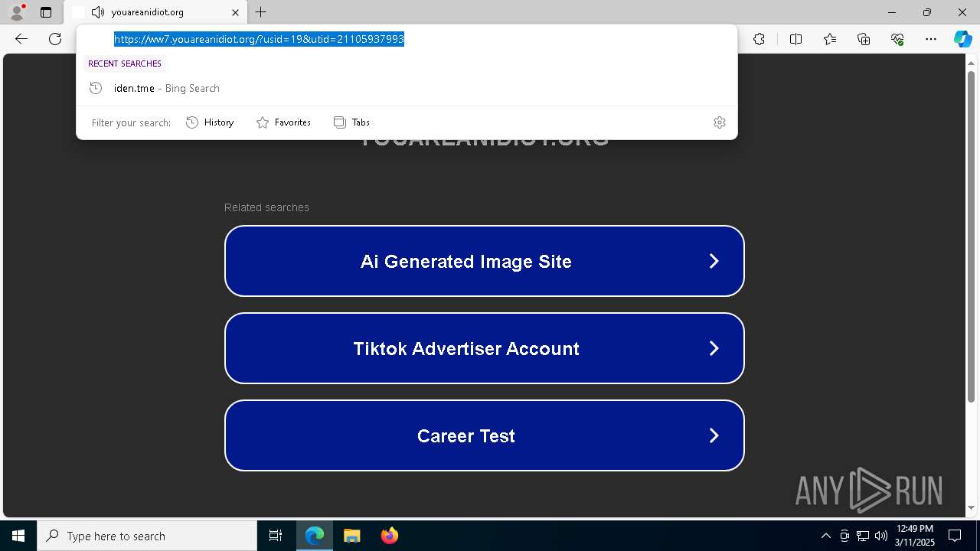The width and height of the screenshot is (980, 551).
Task: Launch Firefox from taskbar
Action: 389,536
